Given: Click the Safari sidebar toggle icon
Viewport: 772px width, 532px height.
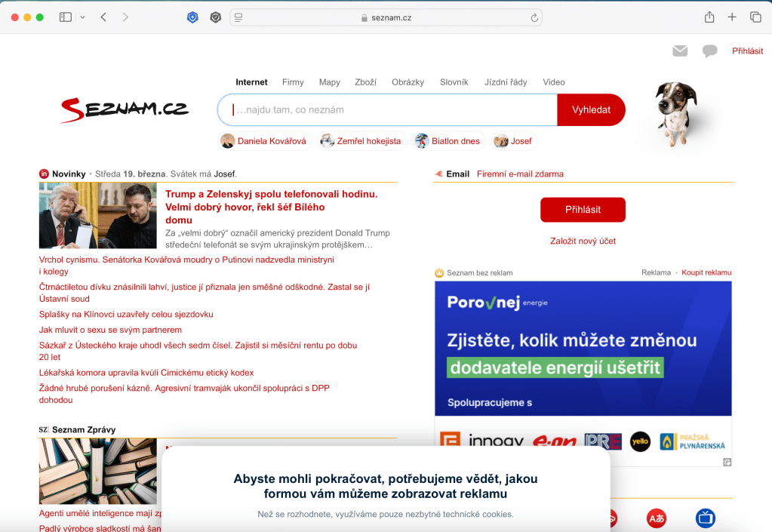Looking at the screenshot, I should tap(66, 17).
